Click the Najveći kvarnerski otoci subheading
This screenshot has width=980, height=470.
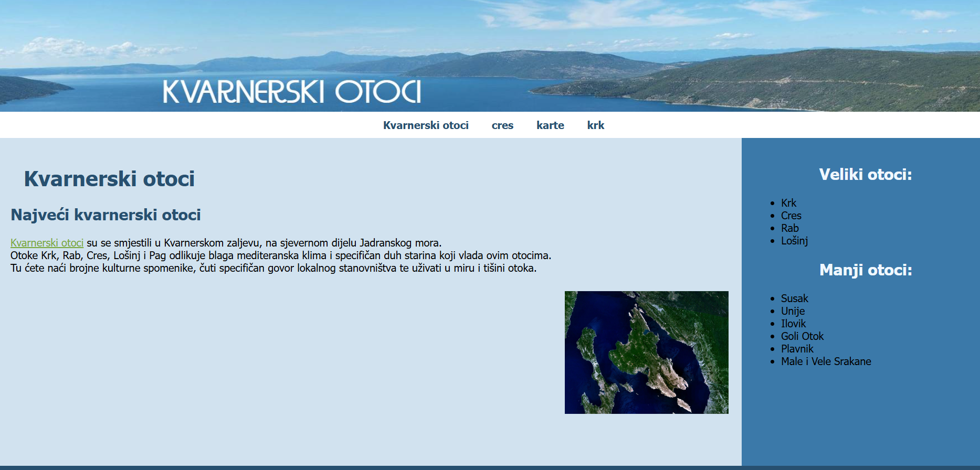(106, 215)
